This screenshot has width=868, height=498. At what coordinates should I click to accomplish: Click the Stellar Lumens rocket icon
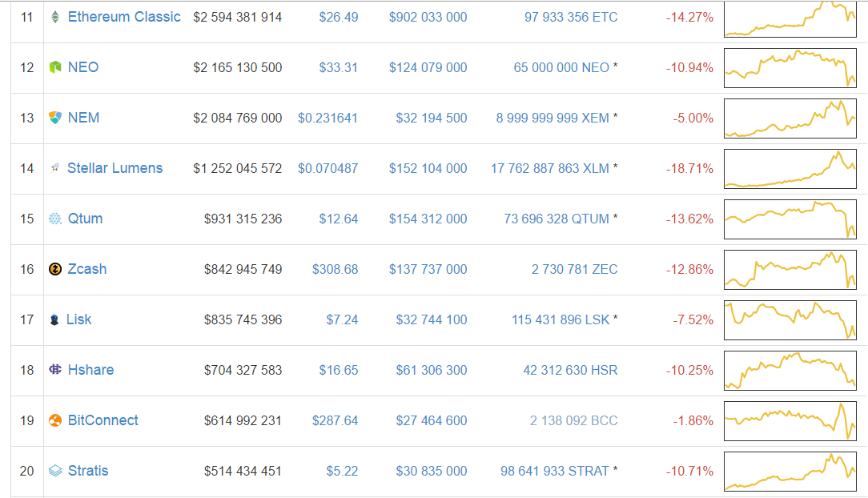click(x=54, y=168)
